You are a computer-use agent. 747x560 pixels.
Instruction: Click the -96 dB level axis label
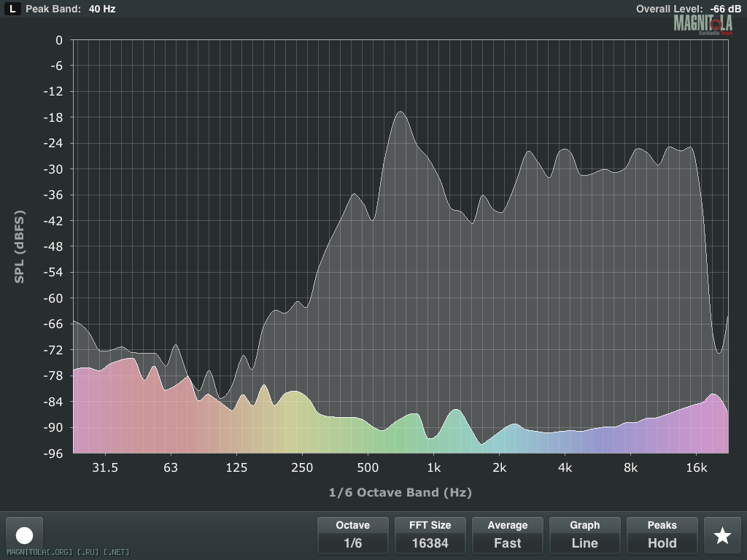(53, 453)
